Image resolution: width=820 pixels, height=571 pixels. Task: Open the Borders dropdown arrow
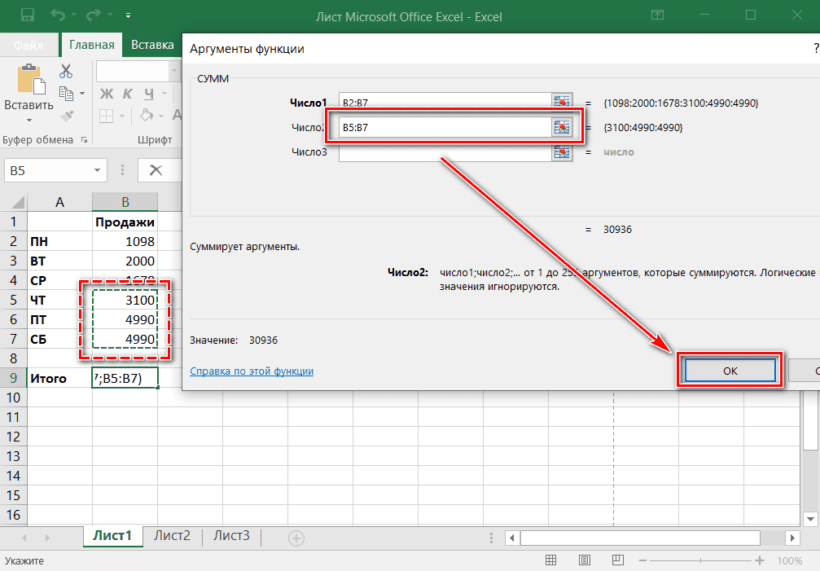[122, 116]
